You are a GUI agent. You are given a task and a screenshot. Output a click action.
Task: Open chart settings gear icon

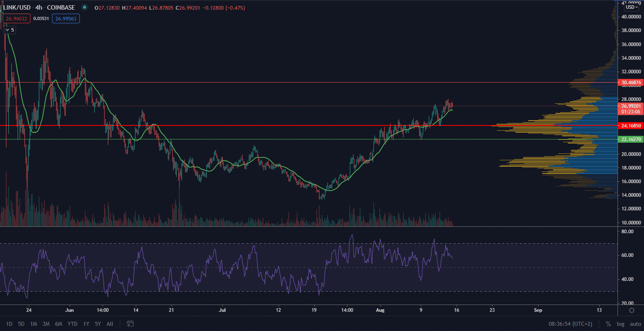[632, 311]
